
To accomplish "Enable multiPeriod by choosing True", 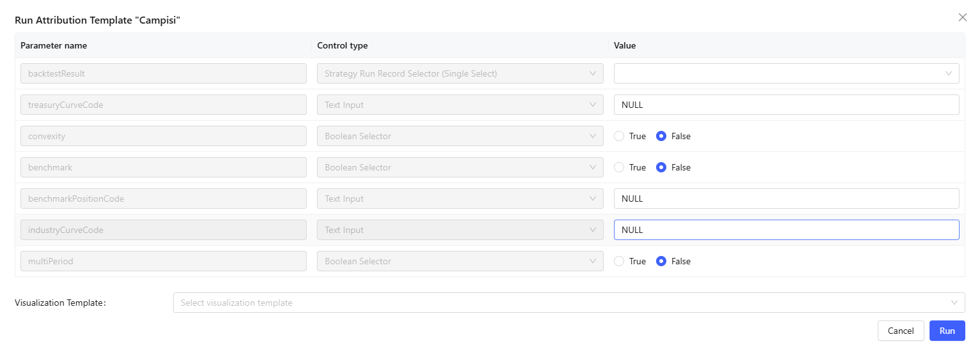I will (x=619, y=261).
